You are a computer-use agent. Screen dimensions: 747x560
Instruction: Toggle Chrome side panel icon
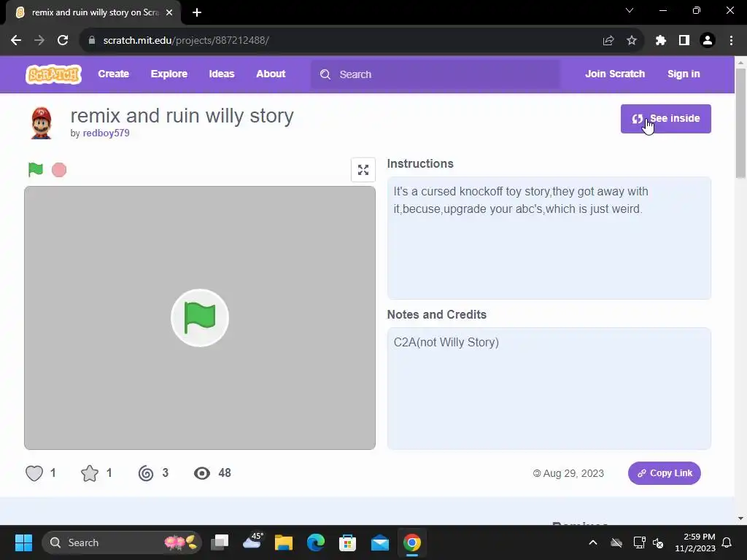pos(684,41)
